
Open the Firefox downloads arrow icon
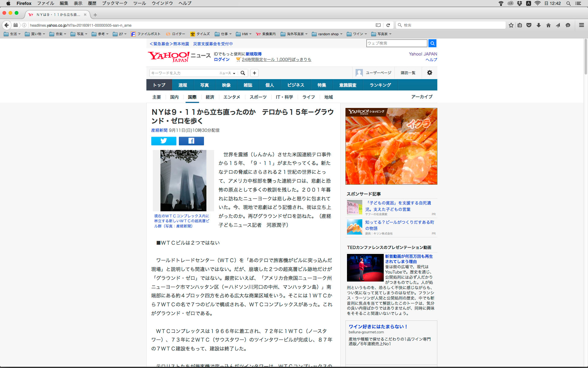point(539,25)
